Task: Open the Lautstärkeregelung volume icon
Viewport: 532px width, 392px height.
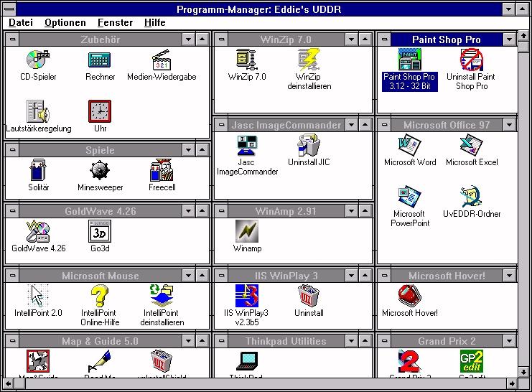Action: pyautogui.click(x=38, y=112)
